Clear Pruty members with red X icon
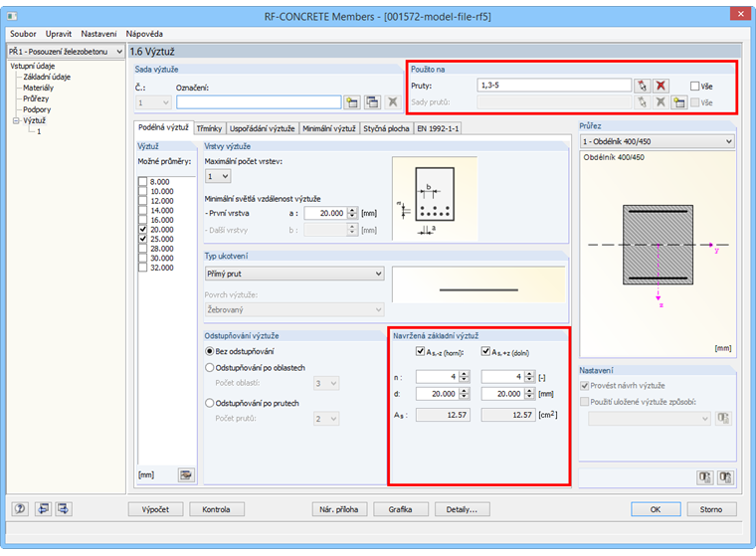Screen dimensions: 756x556 click(x=661, y=86)
